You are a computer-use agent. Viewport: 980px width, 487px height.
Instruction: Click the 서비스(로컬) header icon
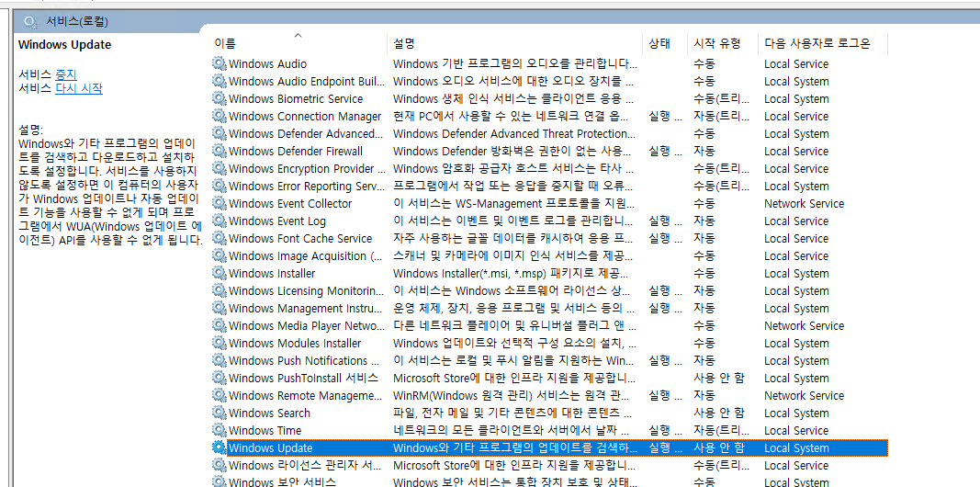pos(30,22)
